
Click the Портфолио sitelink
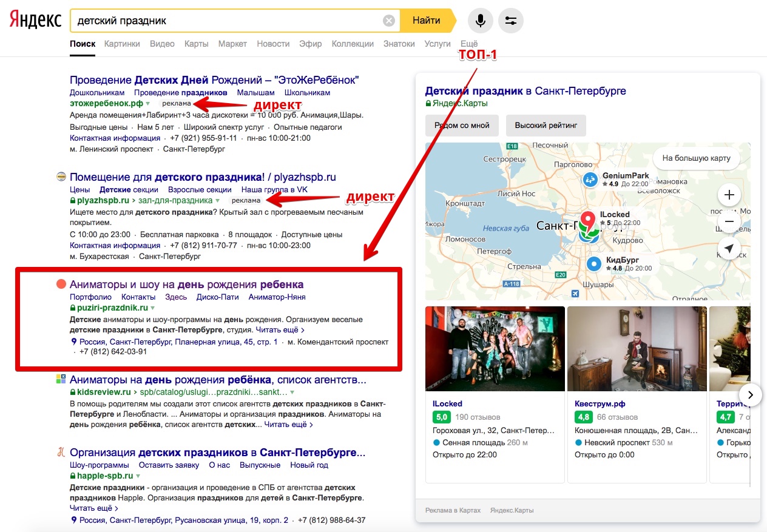[90, 297]
